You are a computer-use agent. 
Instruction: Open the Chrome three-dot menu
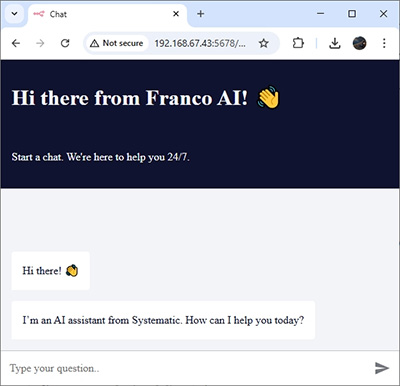pyautogui.click(x=384, y=43)
